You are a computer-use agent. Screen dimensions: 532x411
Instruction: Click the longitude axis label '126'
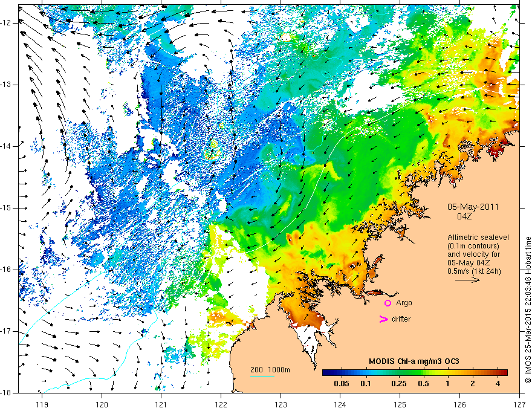459,404
